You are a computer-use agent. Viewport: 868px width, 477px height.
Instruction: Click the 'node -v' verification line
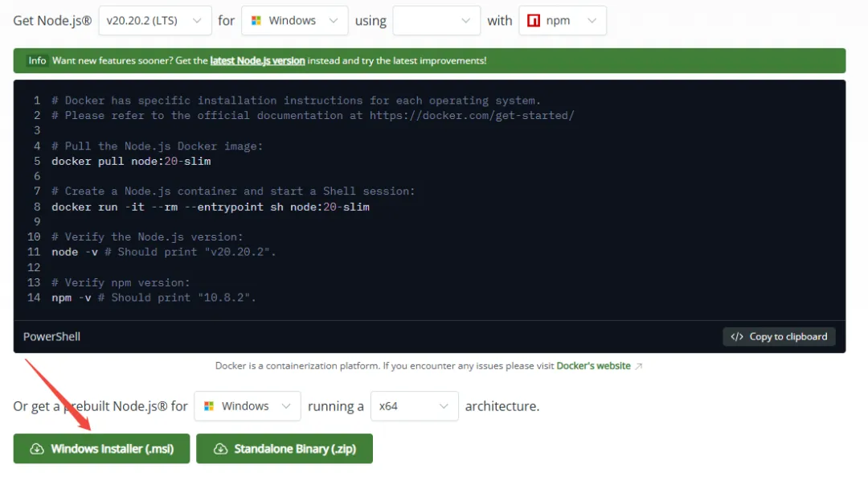[164, 252]
